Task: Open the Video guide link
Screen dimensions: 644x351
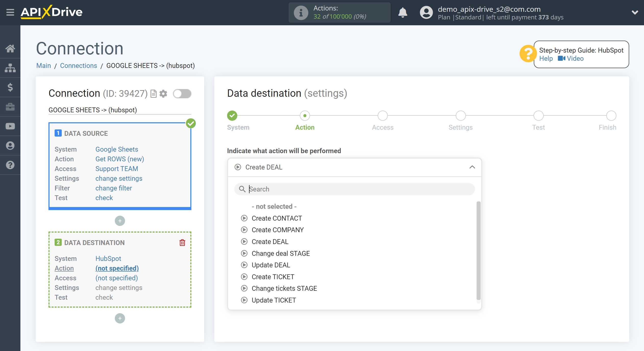Action: coord(571,58)
